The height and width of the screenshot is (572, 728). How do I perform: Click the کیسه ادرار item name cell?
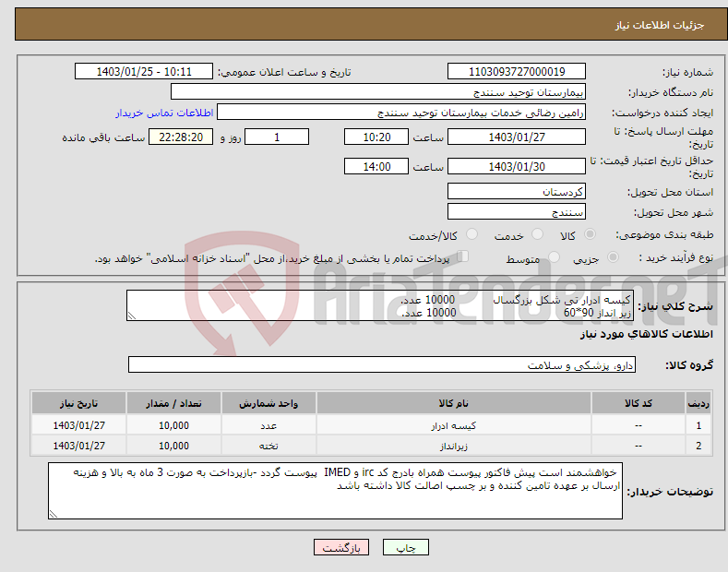[454, 425]
